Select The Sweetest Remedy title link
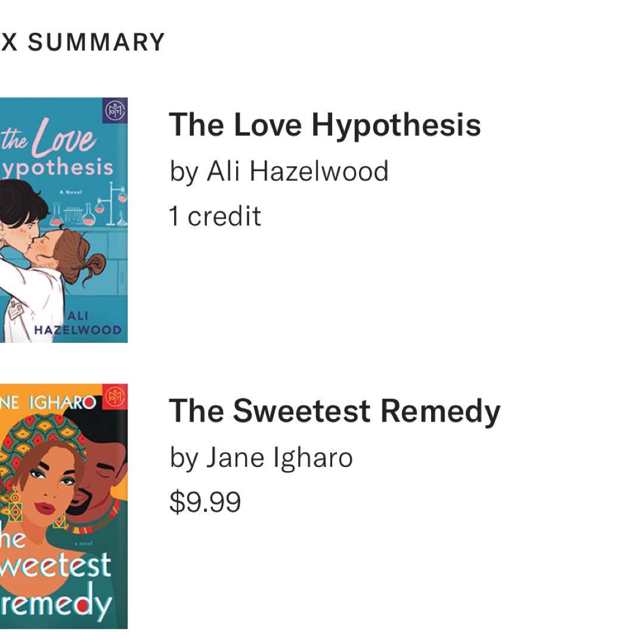Image resolution: width=644 pixels, height=644 pixels. [335, 411]
